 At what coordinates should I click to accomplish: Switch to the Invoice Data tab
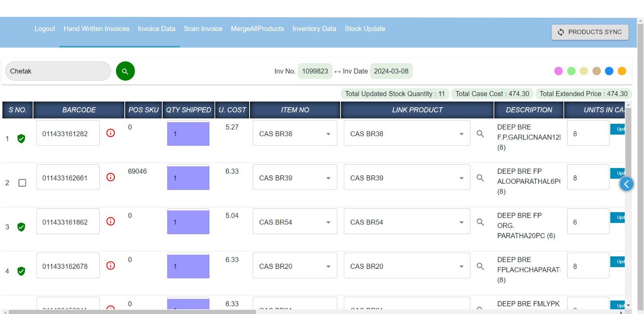[x=157, y=29]
